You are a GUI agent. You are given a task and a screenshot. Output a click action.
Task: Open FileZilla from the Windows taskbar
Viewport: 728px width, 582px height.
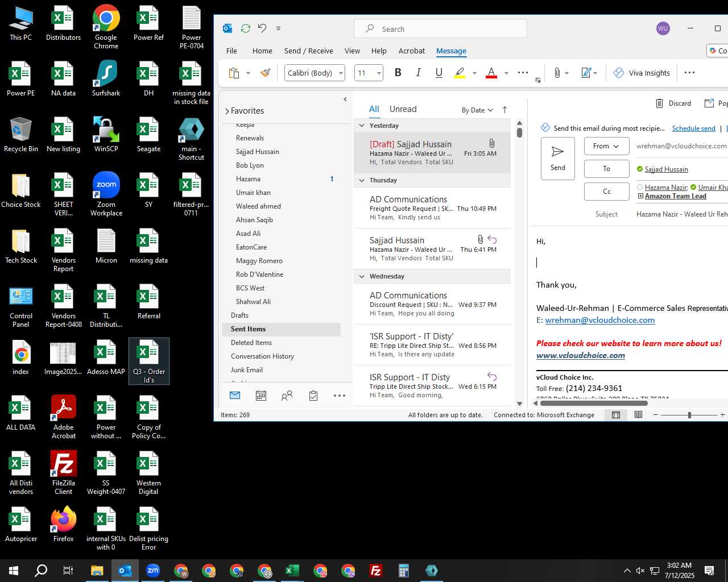[376, 571]
